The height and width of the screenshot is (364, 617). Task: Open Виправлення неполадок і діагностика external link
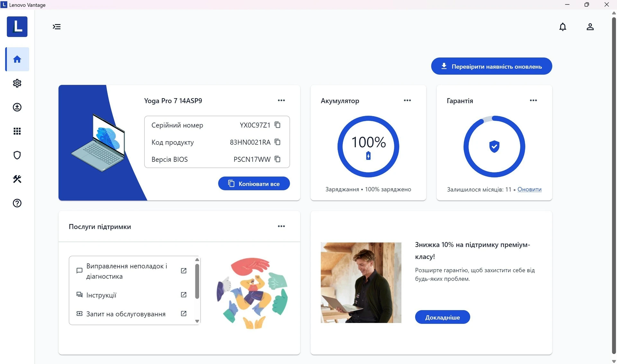click(183, 271)
